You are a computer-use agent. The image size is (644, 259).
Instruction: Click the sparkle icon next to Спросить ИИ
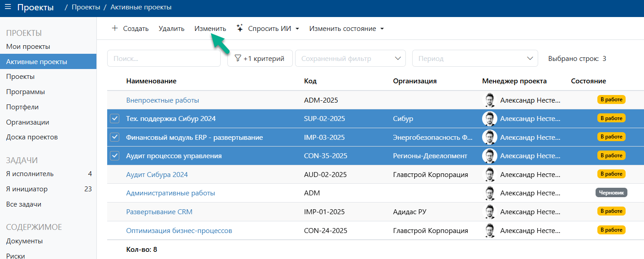click(x=239, y=28)
